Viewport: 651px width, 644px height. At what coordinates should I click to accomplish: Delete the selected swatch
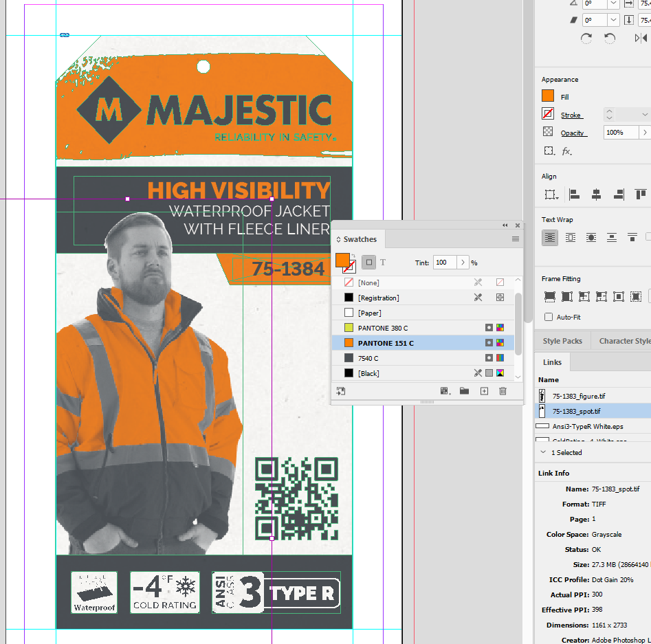coord(503,391)
